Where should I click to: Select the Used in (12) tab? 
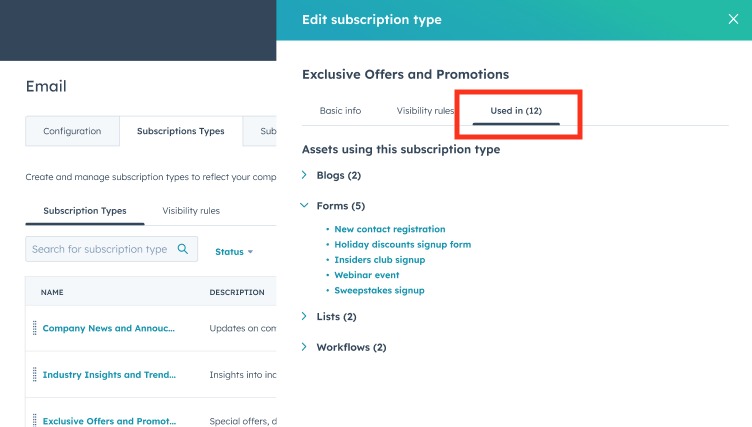[x=516, y=111]
